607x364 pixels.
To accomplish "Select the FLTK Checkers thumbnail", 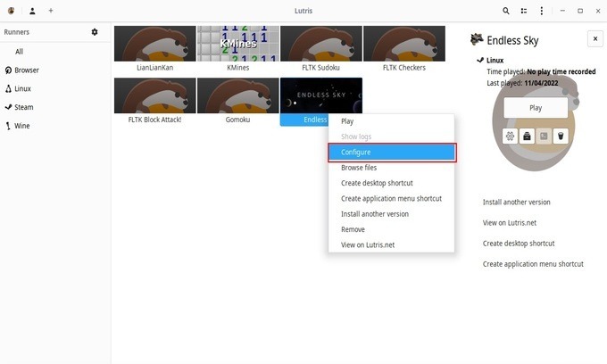I will click(x=404, y=44).
